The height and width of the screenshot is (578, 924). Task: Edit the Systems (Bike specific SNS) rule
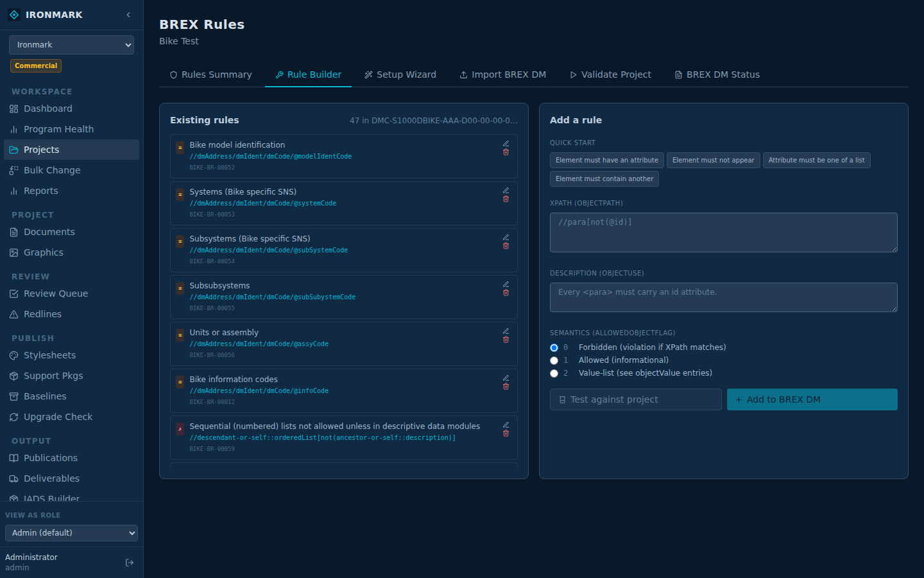point(506,191)
